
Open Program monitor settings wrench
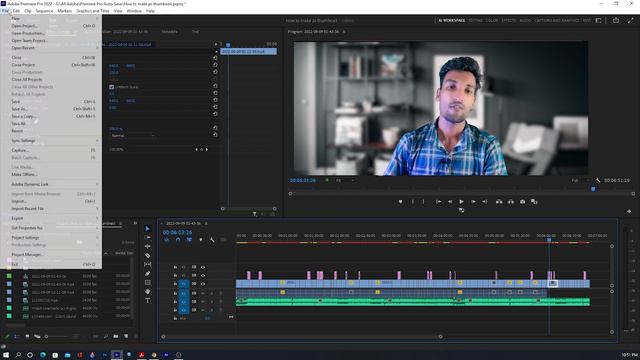pos(598,180)
